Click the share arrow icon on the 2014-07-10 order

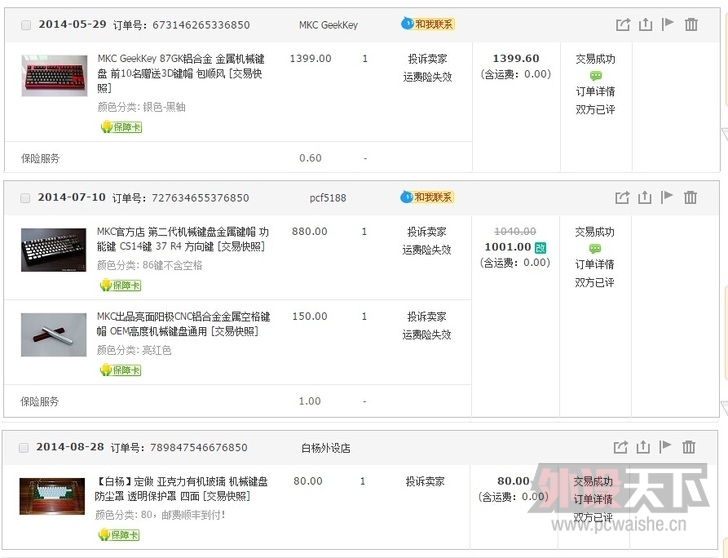click(622, 197)
